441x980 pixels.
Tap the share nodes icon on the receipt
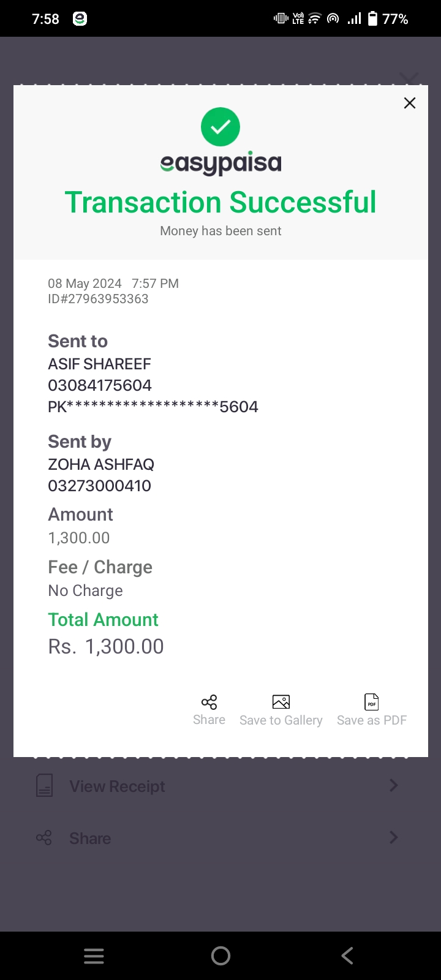click(x=209, y=702)
